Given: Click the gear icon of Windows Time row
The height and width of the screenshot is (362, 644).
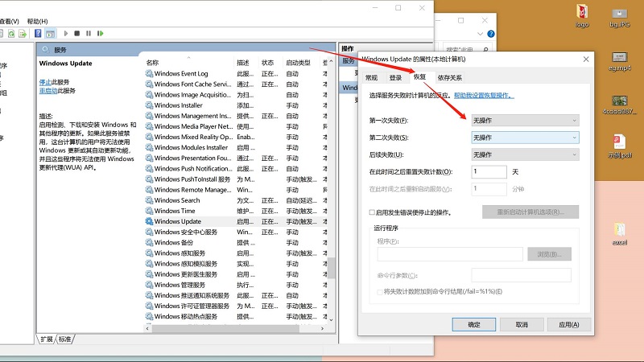Looking at the screenshot, I should click(x=149, y=211).
